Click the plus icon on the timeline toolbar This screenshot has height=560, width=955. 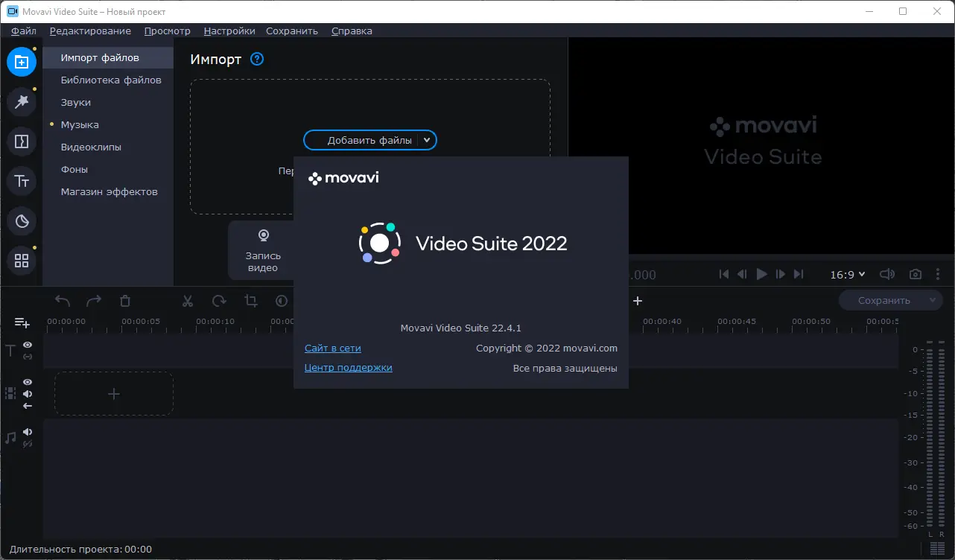click(638, 301)
